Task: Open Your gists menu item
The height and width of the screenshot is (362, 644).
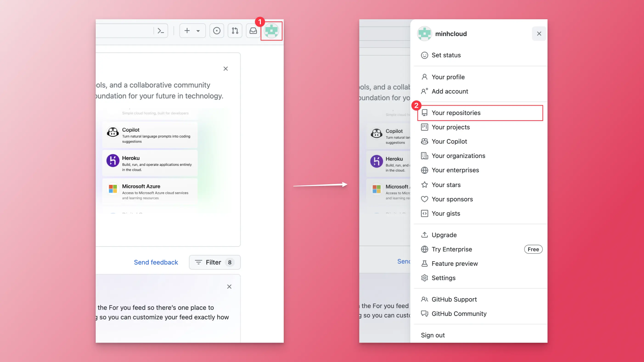Action: pyautogui.click(x=480, y=214)
